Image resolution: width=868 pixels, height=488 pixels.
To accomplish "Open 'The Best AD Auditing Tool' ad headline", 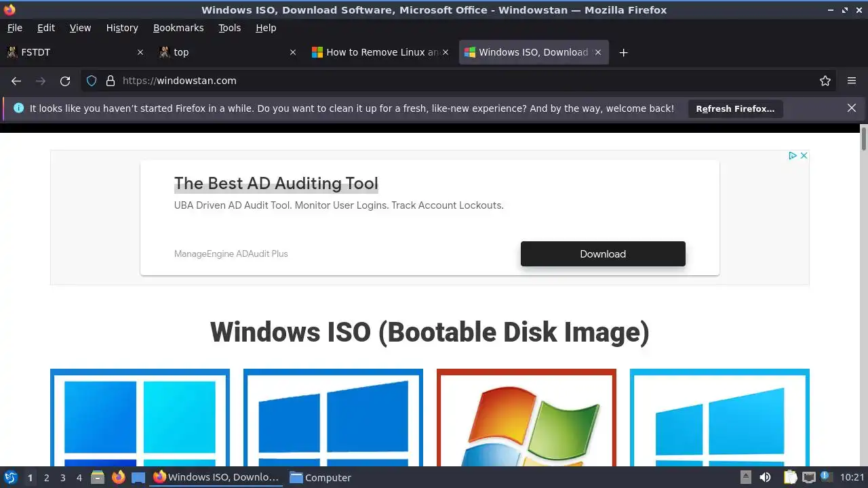I will pyautogui.click(x=276, y=184).
